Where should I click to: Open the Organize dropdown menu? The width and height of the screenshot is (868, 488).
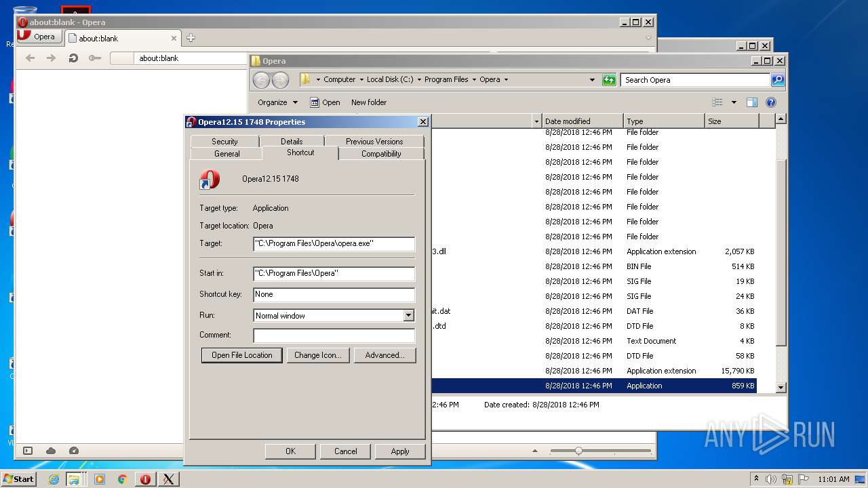[277, 102]
